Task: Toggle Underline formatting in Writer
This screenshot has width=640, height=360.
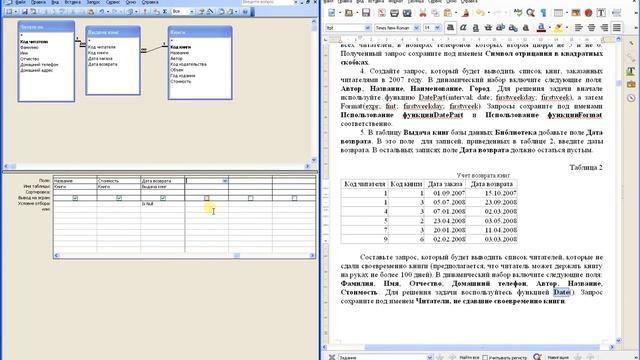Action: coord(476,27)
